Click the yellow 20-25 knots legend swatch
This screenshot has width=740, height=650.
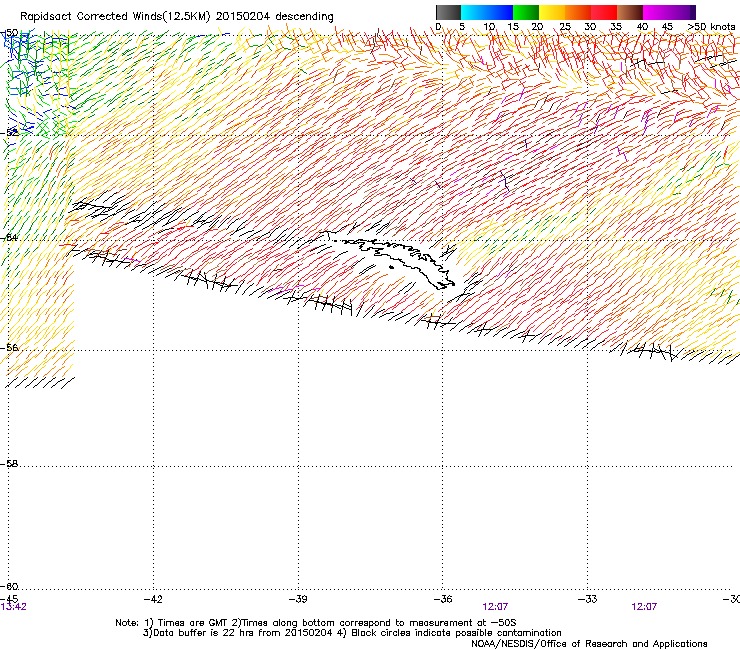coord(552,12)
